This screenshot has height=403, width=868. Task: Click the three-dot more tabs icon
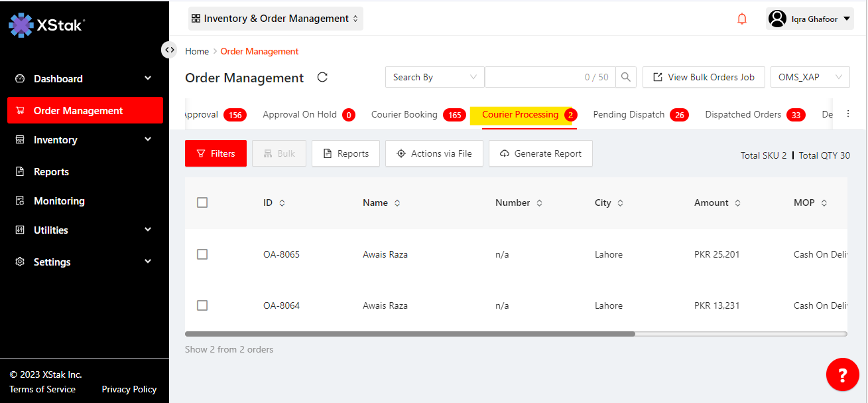[847, 114]
